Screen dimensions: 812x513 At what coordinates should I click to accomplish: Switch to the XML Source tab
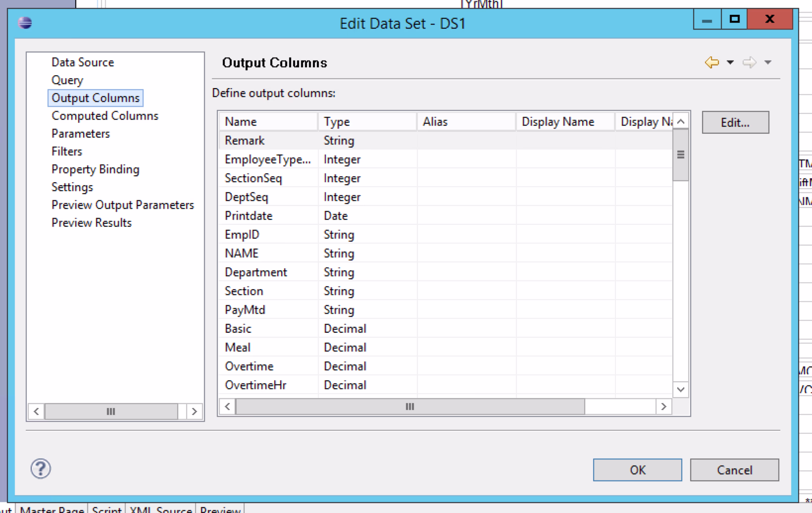(x=161, y=509)
